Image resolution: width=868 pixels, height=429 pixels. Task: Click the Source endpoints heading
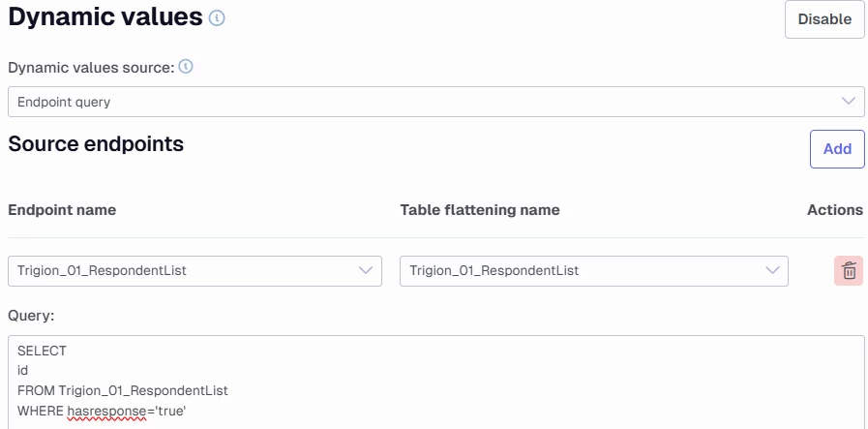point(96,144)
